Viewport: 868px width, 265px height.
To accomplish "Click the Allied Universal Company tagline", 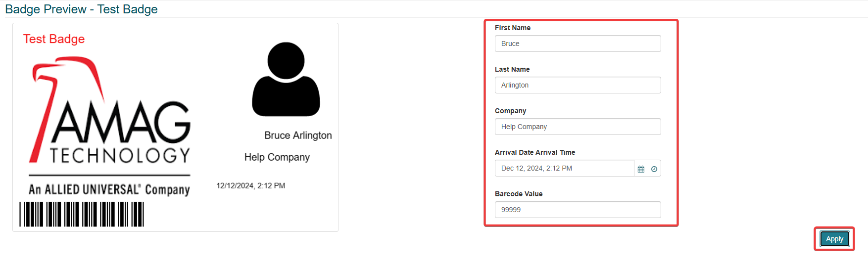I will (109, 189).
